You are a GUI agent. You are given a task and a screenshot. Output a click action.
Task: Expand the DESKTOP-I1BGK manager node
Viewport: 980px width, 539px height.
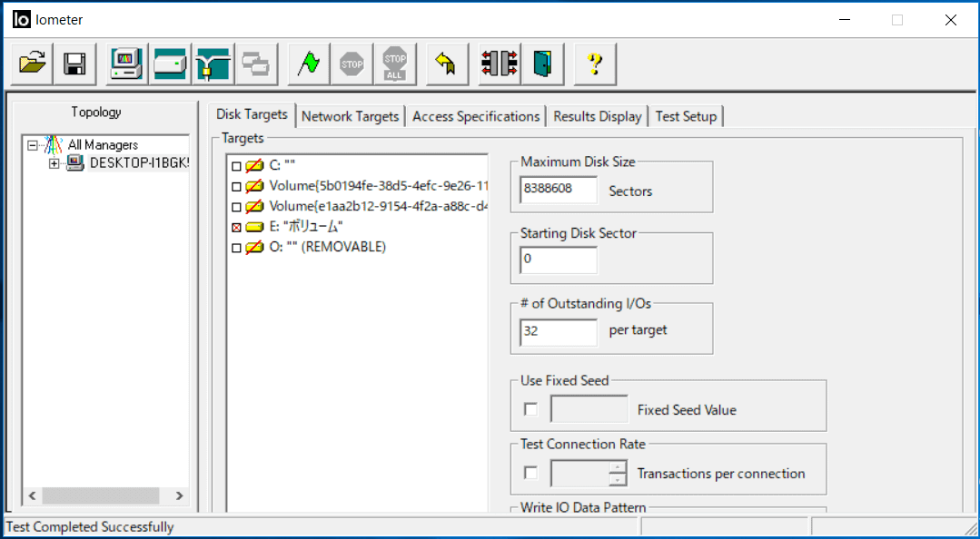click(x=54, y=163)
